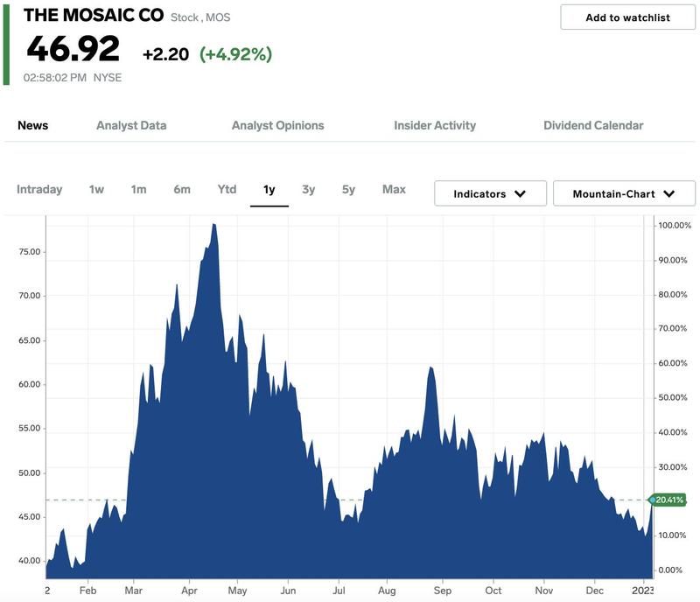Click the THE MOSAIC CO title
This screenshot has width=700, height=602.
click(x=94, y=15)
